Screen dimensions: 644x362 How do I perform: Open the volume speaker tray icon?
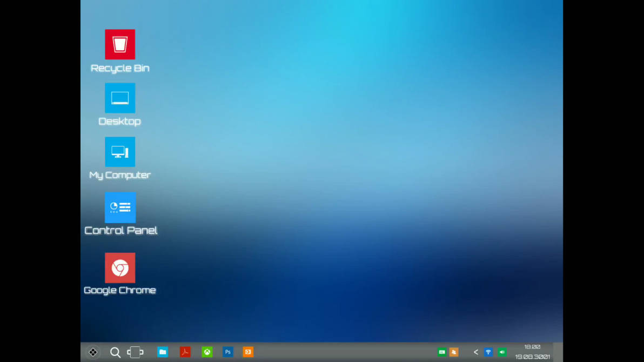pyautogui.click(x=502, y=352)
